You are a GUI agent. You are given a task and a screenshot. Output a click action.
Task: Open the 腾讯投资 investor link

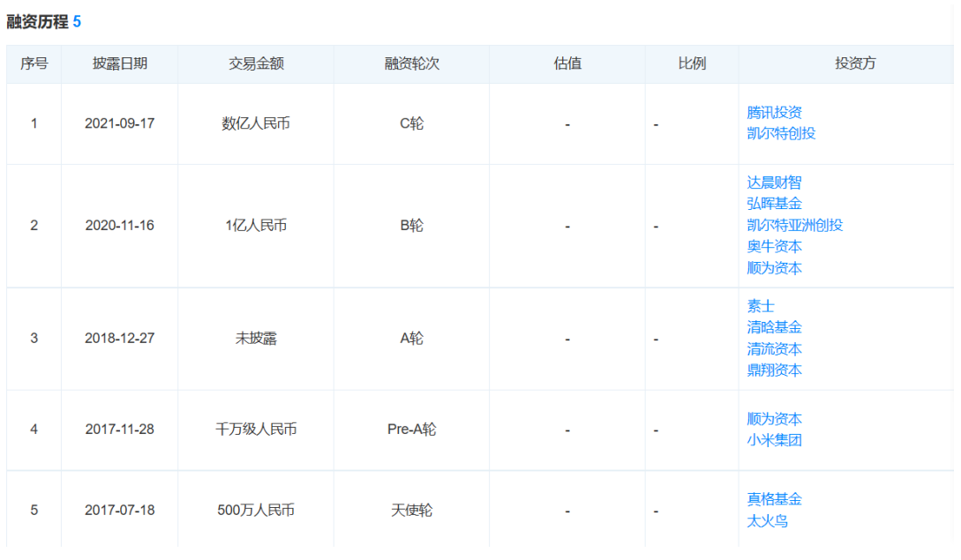(774, 113)
